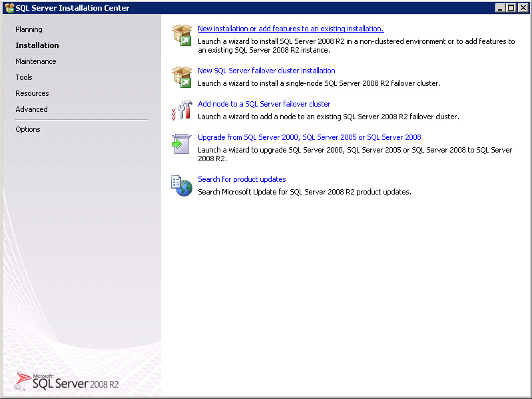The image size is (532, 399).
Task: Show the Resources section
Action: point(32,93)
